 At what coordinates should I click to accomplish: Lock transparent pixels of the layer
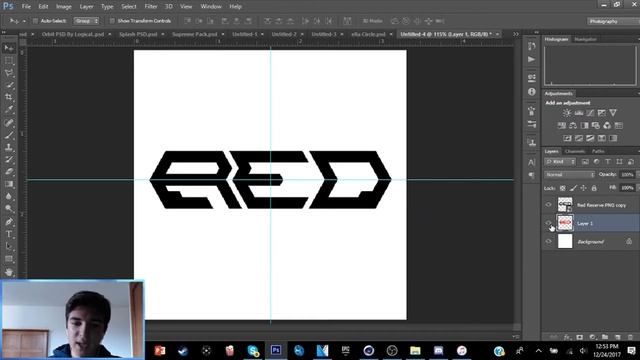click(x=562, y=188)
